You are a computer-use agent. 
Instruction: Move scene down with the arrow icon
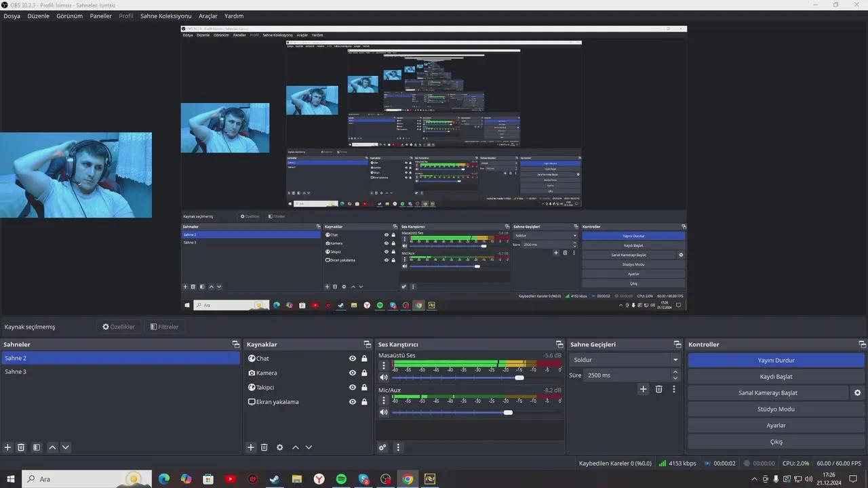[x=66, y=447]
